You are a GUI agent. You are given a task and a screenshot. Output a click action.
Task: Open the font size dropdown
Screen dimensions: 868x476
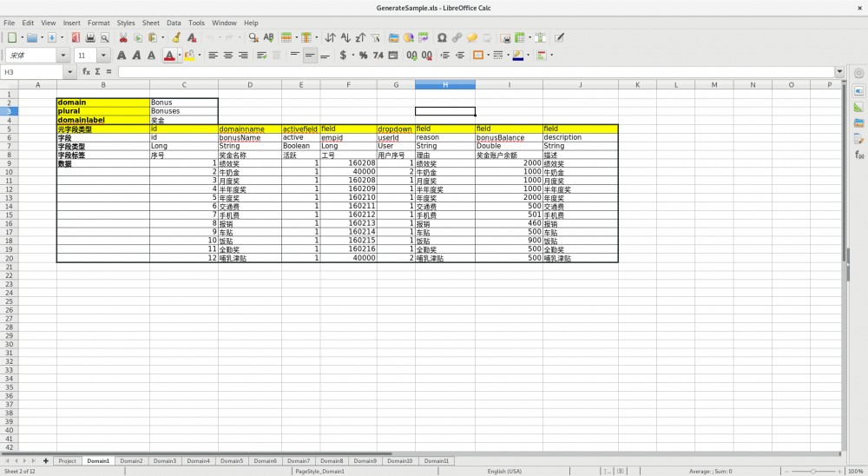(x=103, y=55)
